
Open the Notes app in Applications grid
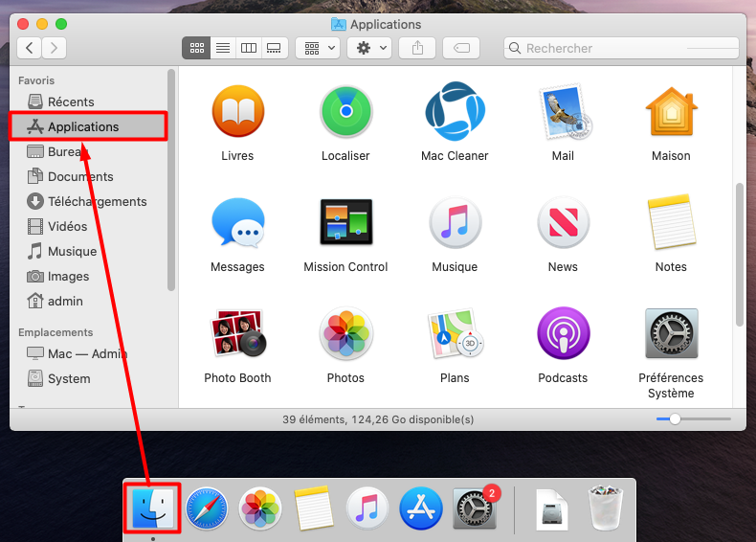(x=671, y=222)
